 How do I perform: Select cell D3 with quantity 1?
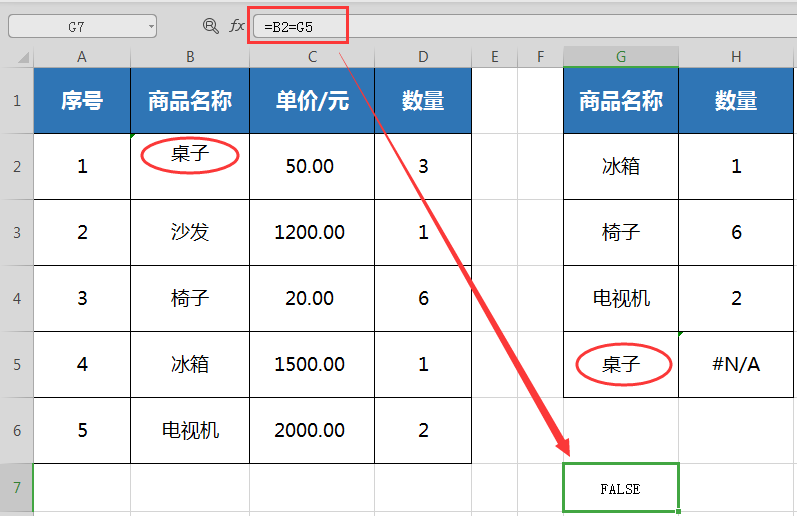pos(423,233)
